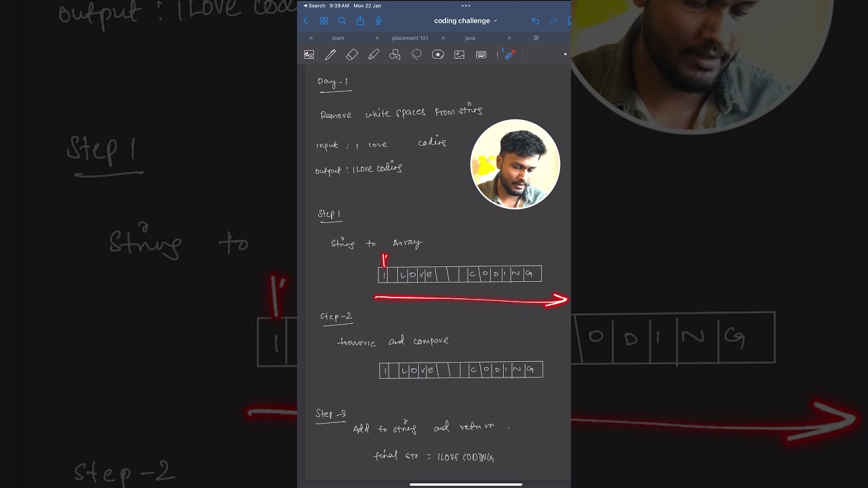The height and width of the screenshot is (488, 868).
Task: Switch to the tab with the globe icon
Action: (536, 38)
